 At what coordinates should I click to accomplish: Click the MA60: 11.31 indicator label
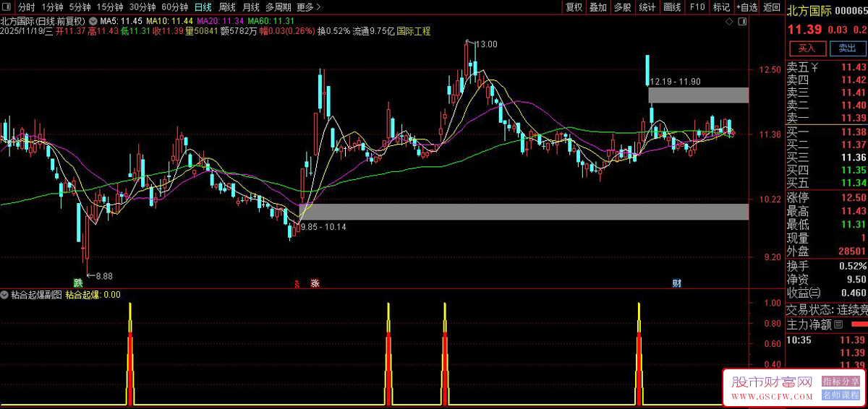click(x=271, y=21)
